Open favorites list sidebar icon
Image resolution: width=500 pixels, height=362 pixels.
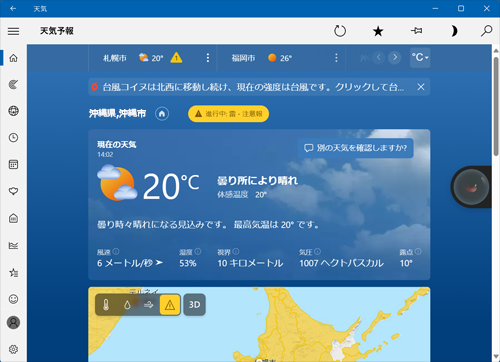tap(13, 273)
